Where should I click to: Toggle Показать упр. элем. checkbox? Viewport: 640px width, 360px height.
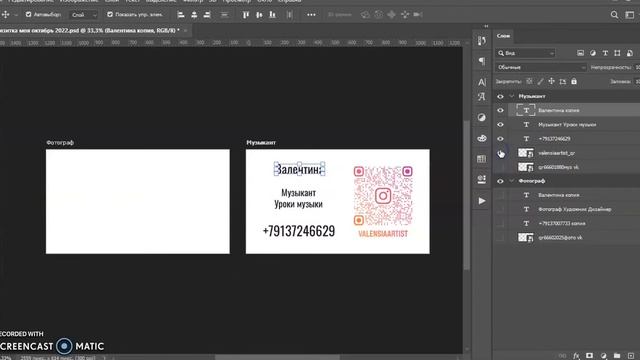pos(110,15)
